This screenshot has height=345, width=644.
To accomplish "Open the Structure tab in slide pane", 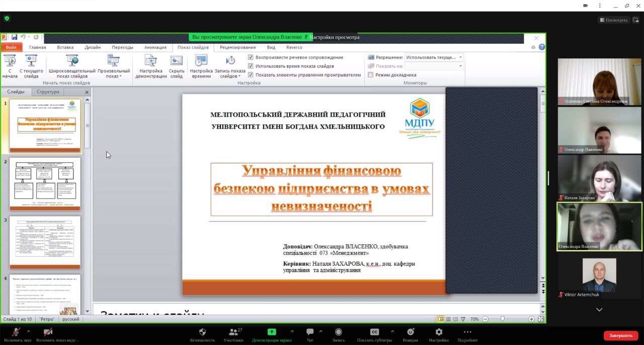I will point(48,92).
